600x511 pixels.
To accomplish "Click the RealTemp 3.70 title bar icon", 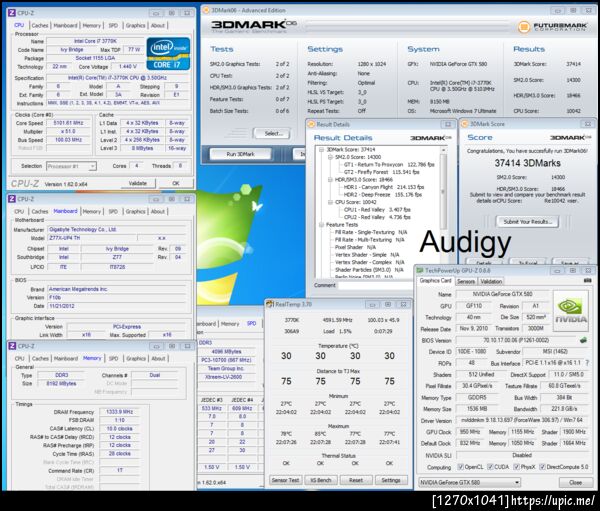I will pos(270,304).
